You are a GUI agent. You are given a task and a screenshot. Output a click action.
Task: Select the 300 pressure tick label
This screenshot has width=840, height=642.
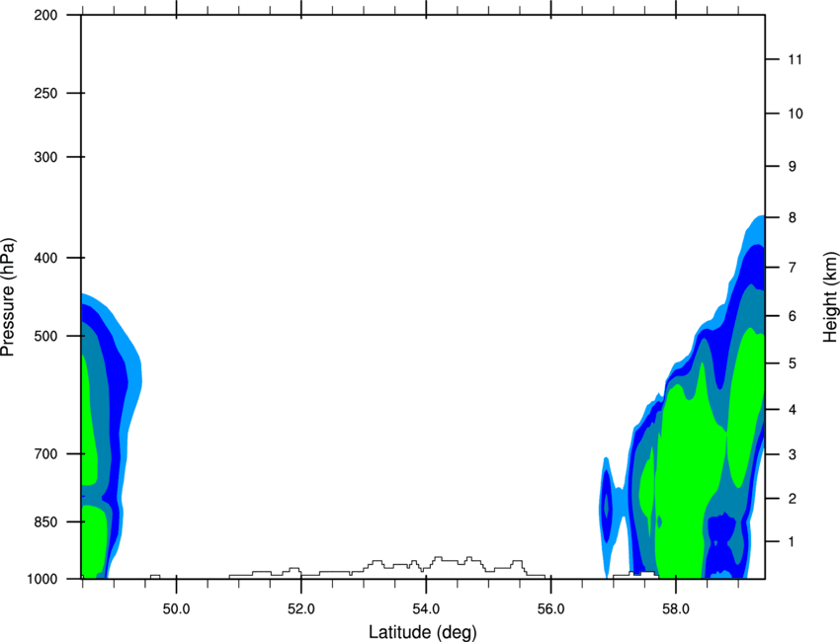coord(45,157)
